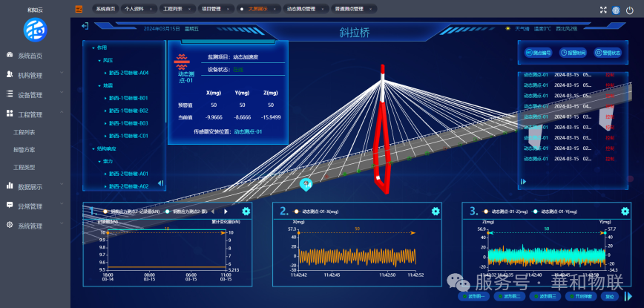Click cyan threshold line marker in chart 3

point(547,233)
